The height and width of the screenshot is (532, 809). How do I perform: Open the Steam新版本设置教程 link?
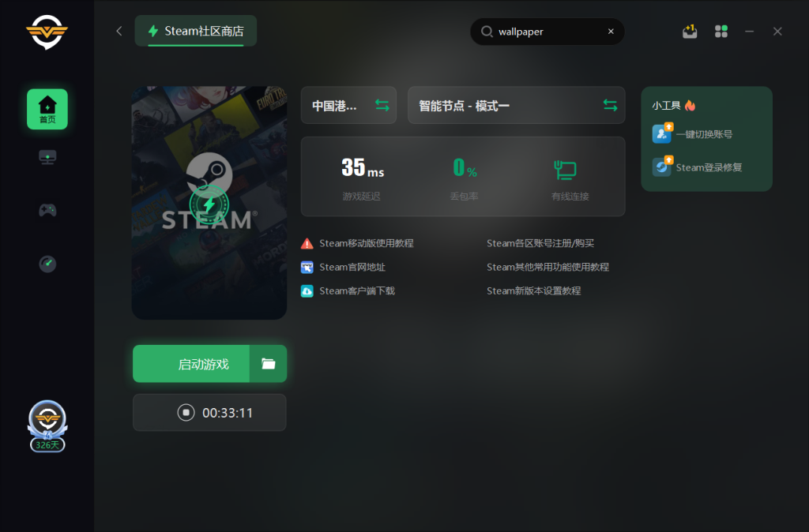533,290
